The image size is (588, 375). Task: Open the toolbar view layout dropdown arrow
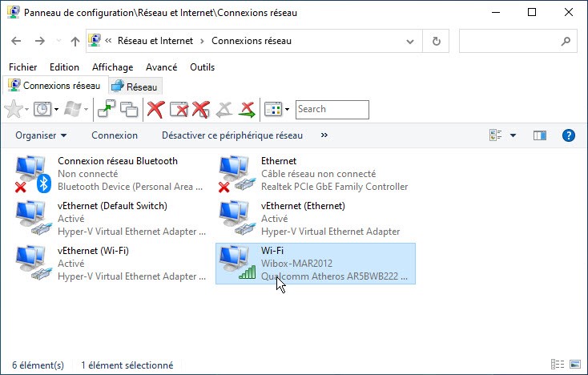point(288,110)
